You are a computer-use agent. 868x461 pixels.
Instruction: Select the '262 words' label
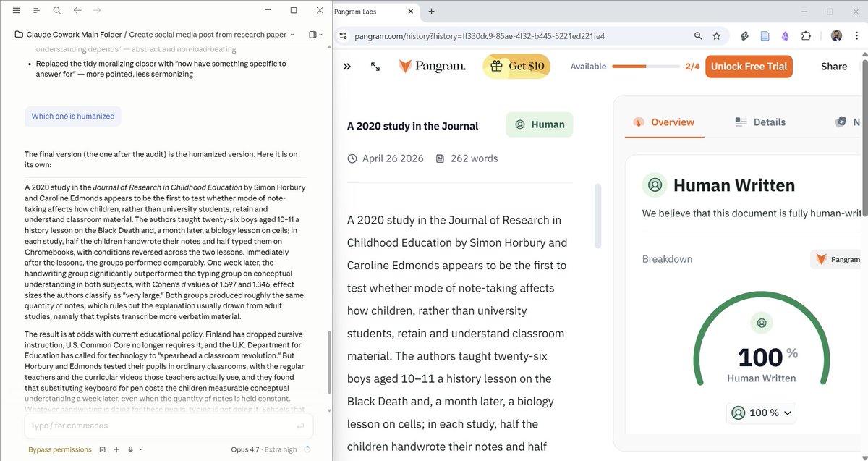click(x=474, y=158)
